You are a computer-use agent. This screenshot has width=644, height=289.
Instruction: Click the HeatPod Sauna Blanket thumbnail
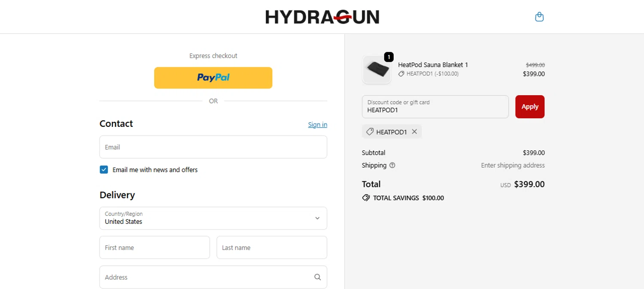click(377, 69)
